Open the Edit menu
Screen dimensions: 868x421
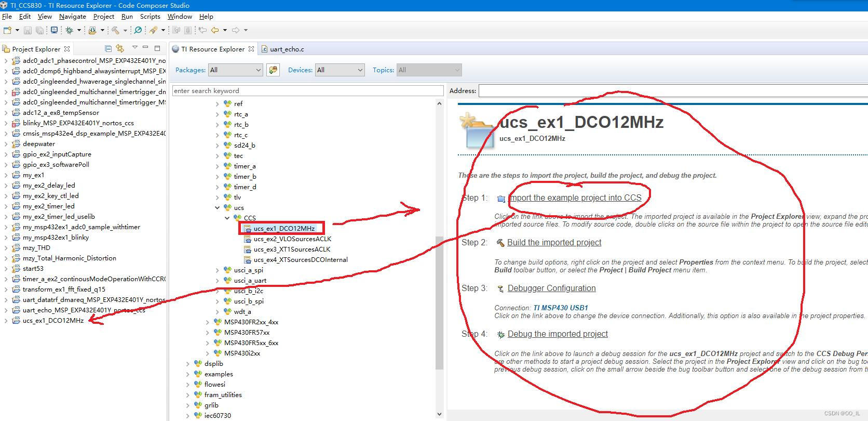[x=25, y=17]
